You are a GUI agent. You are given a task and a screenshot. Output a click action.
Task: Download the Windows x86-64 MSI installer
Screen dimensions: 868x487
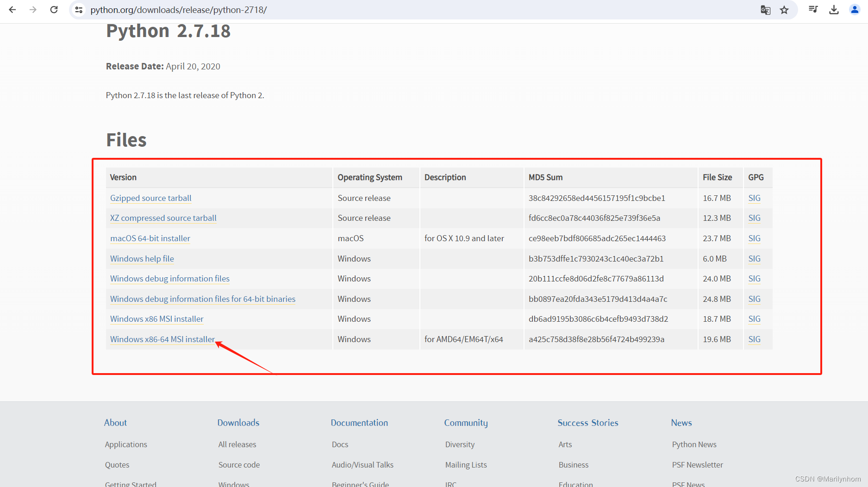tap(162, 339)
